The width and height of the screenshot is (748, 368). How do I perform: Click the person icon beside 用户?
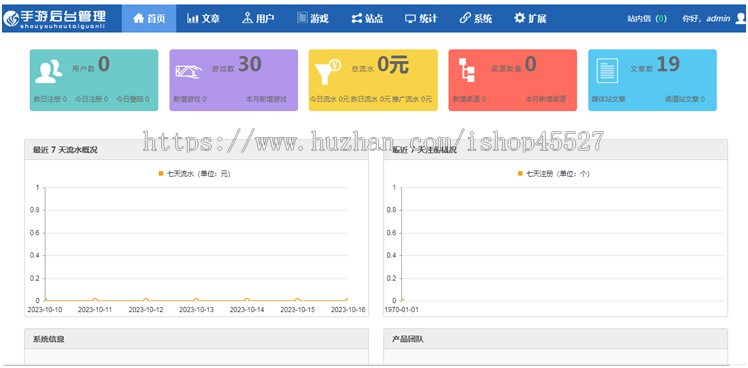click(x=247, y=18)
